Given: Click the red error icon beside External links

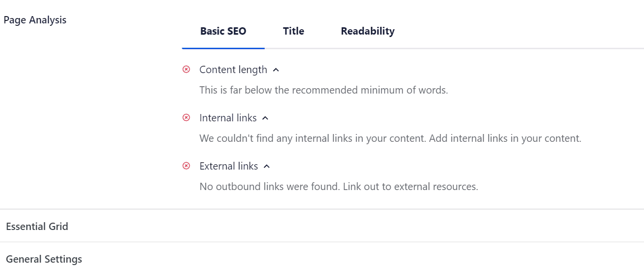Looking at the screenshot, I should pyautogui.click(x=186, y=166).
